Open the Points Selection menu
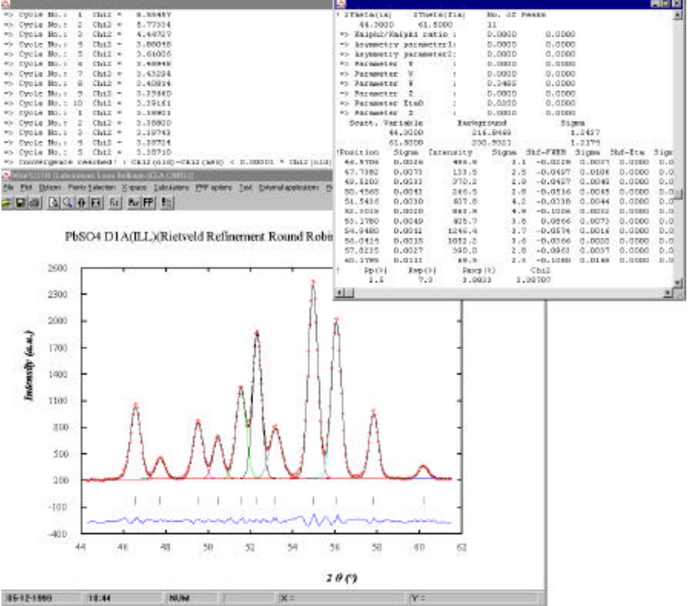This screenshot has height=606, width=700. (92, 187)
